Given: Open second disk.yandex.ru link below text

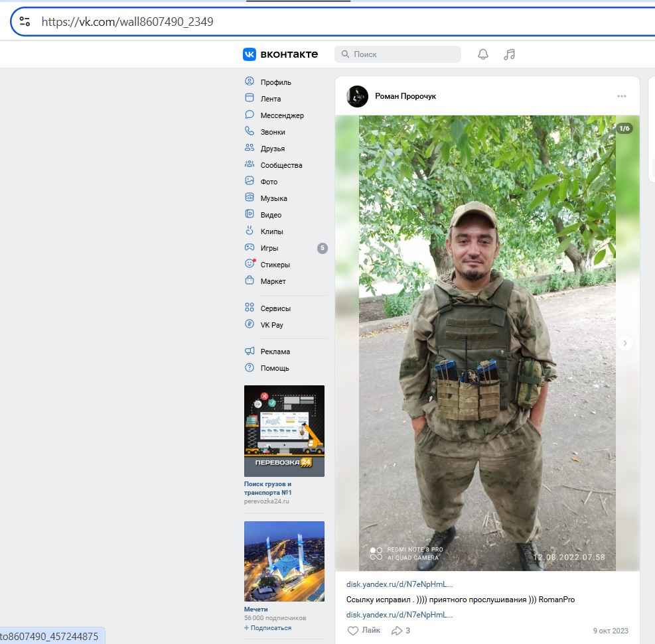Looking at the screenshot, I should coord(400,615).
